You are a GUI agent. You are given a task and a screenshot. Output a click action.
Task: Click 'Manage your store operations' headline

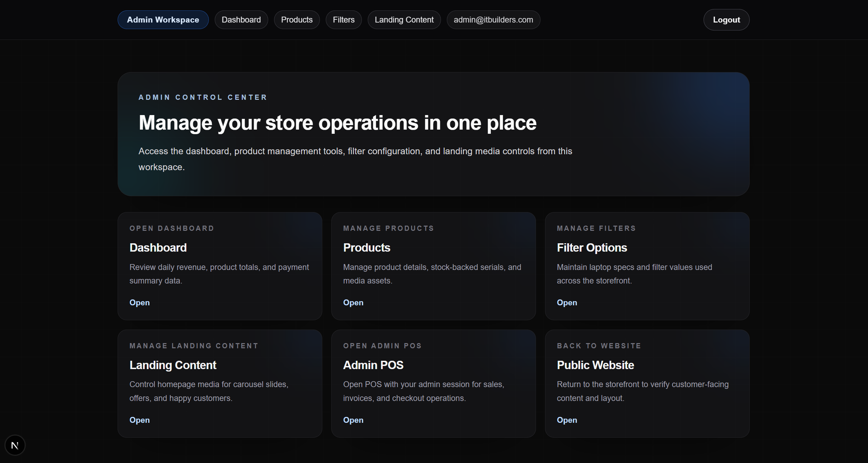(x=338, y=123)
